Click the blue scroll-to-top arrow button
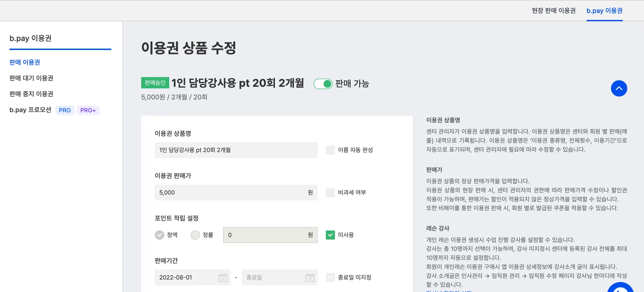This screenshot has width=644, height=292. (619, 89)
